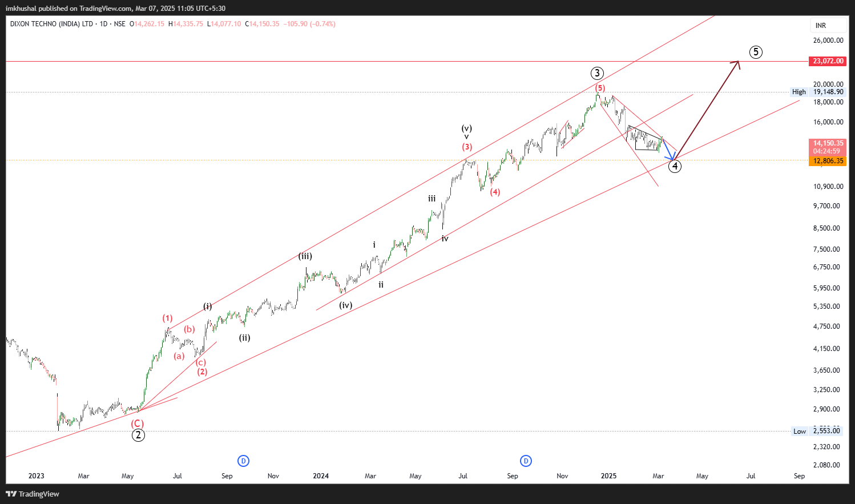Viewport: 855px width, 504px height.
Task: Click the circled 5 wave target label
Action: [756, 52]
